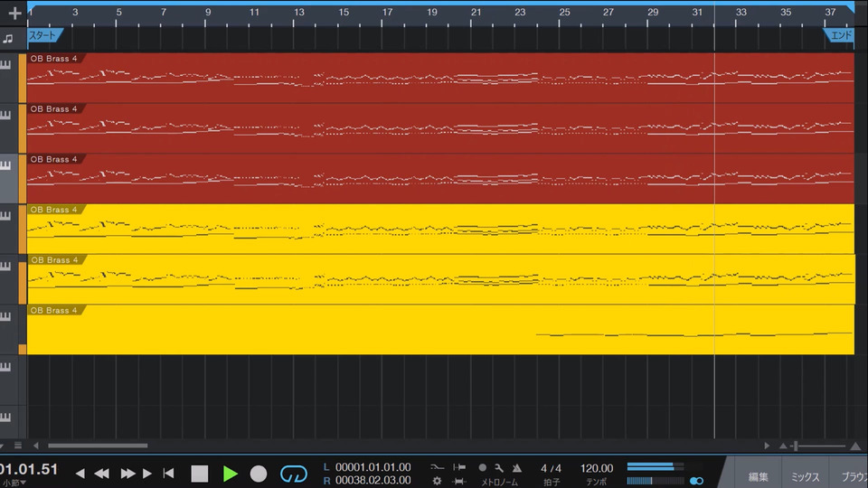Toggle the metronome triangle icon

[517, 467]
